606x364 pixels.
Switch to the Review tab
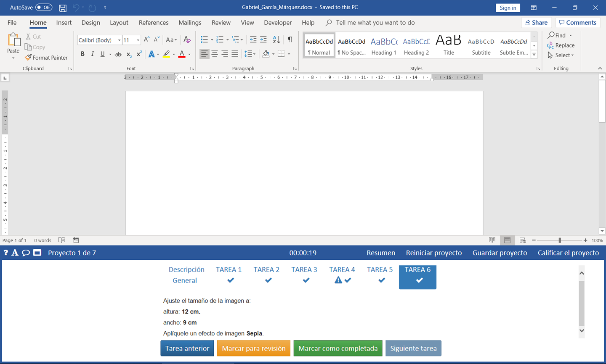click(221, 23)
